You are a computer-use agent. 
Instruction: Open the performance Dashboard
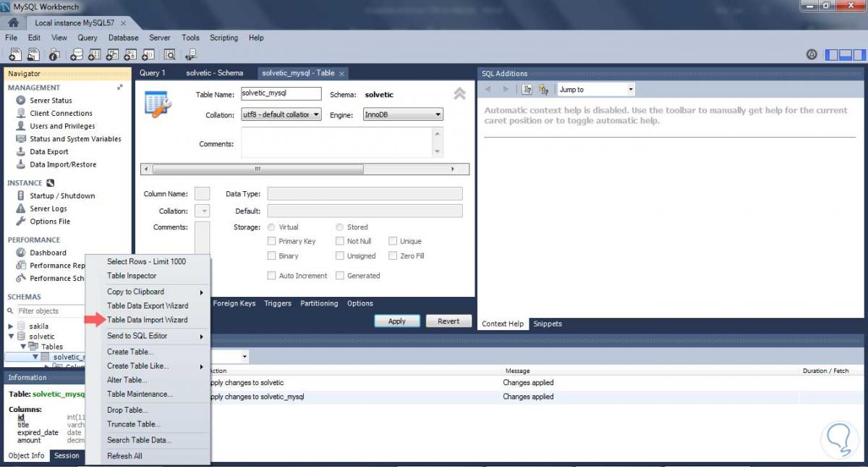tap(48, 253)
